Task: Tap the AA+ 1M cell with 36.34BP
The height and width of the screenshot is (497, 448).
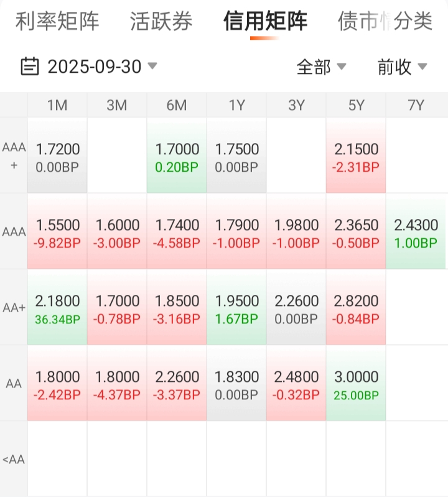Action: click(57, 308)
